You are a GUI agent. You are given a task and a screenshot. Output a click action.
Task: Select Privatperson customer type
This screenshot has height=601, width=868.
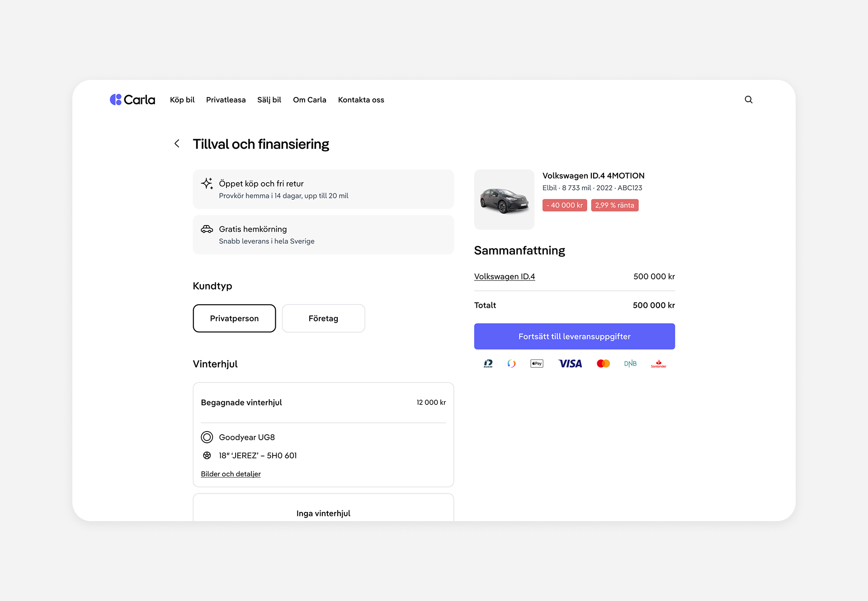pos(234,319)
